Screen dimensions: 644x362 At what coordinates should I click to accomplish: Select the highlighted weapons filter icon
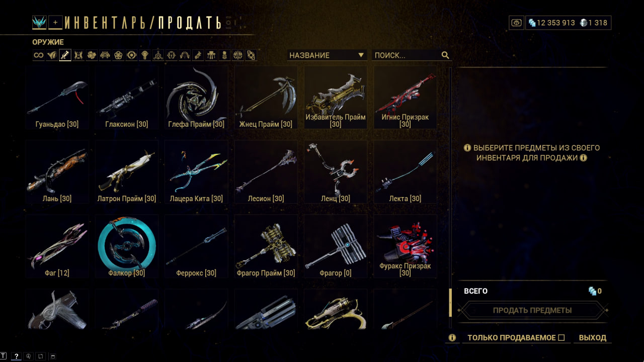click(x=65, y=55)
